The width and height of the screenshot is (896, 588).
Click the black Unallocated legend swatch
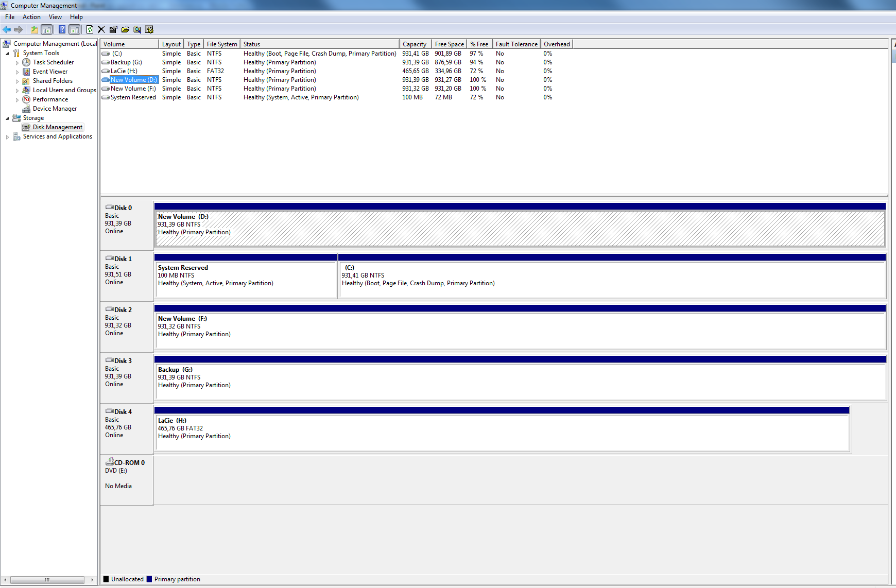[106, 579]
